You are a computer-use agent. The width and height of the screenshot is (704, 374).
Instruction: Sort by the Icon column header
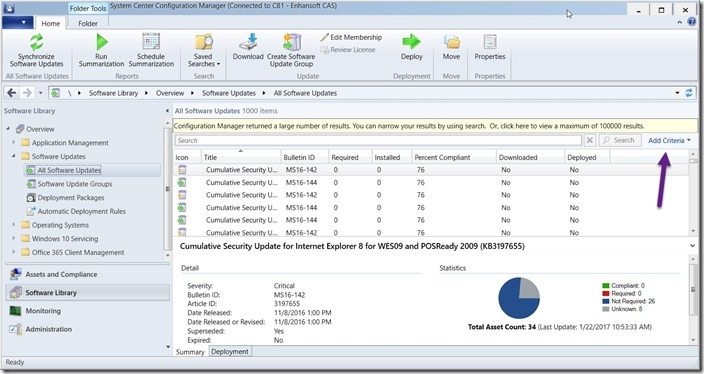pos(187,157)
